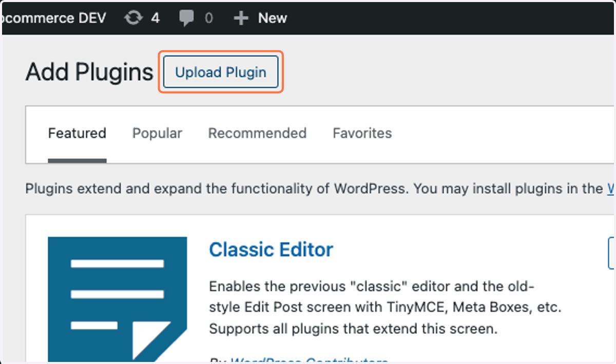Switch to the Popular tab
The image size is (616, 364).
(157, 133)
